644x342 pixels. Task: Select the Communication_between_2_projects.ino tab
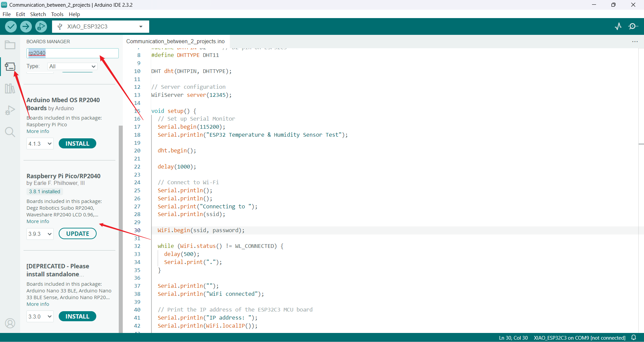pyautogui.click(x=175, y=41)
